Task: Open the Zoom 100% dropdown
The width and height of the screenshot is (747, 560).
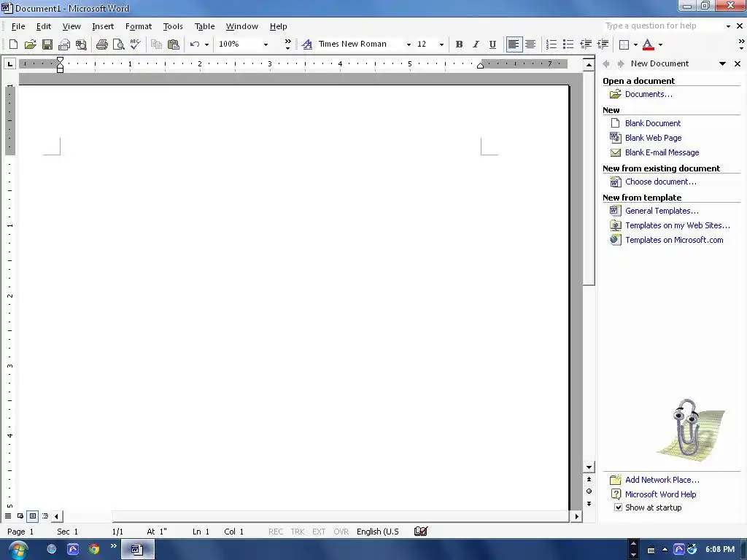Action: (x=266, y=44)
